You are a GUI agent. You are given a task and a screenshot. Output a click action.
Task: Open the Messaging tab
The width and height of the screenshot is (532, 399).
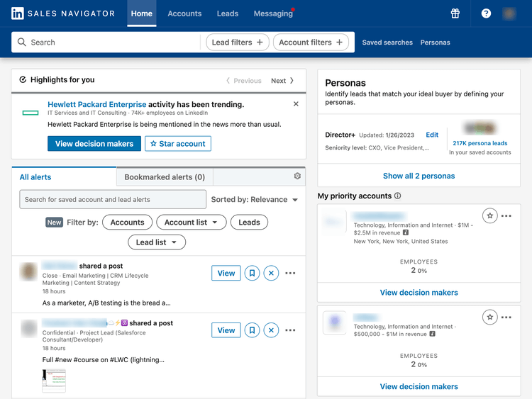click(x=274, y=13)
